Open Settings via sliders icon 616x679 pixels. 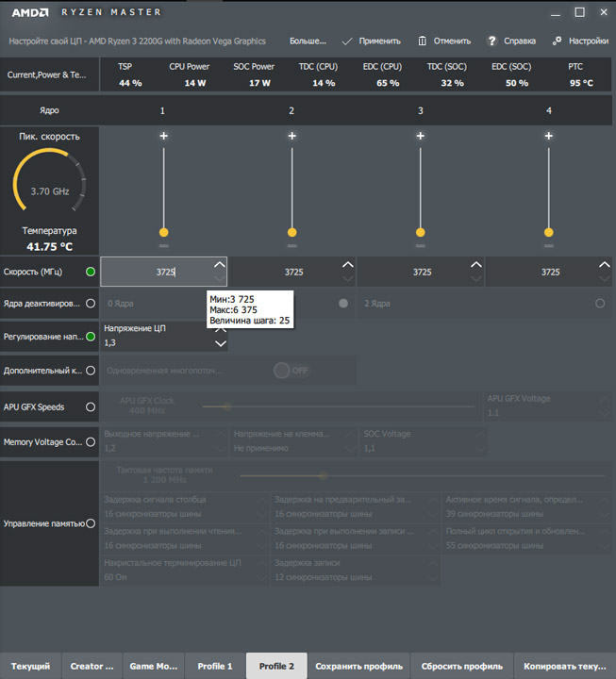click(558, 41)
